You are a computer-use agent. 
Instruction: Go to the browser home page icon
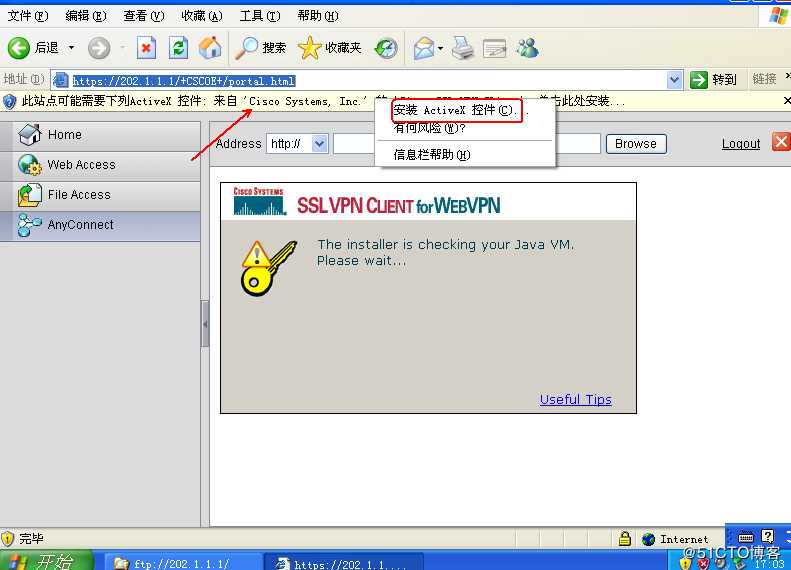pyautogui.click(x=210, y=48)
